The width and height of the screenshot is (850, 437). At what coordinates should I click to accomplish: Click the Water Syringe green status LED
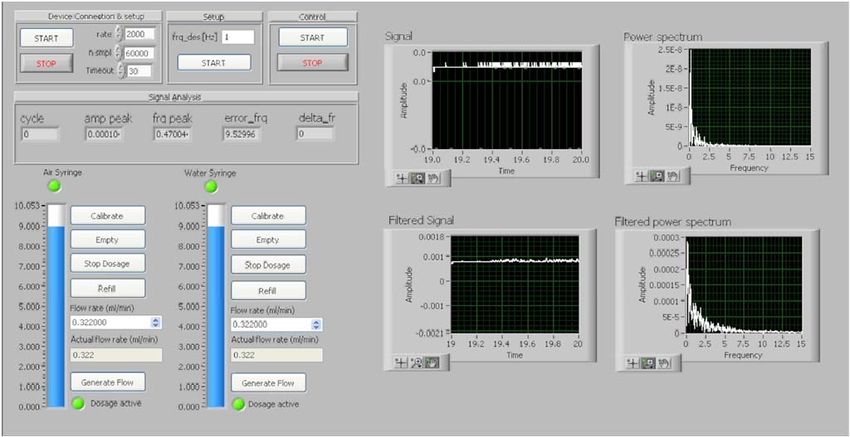[x=211, y=187]
